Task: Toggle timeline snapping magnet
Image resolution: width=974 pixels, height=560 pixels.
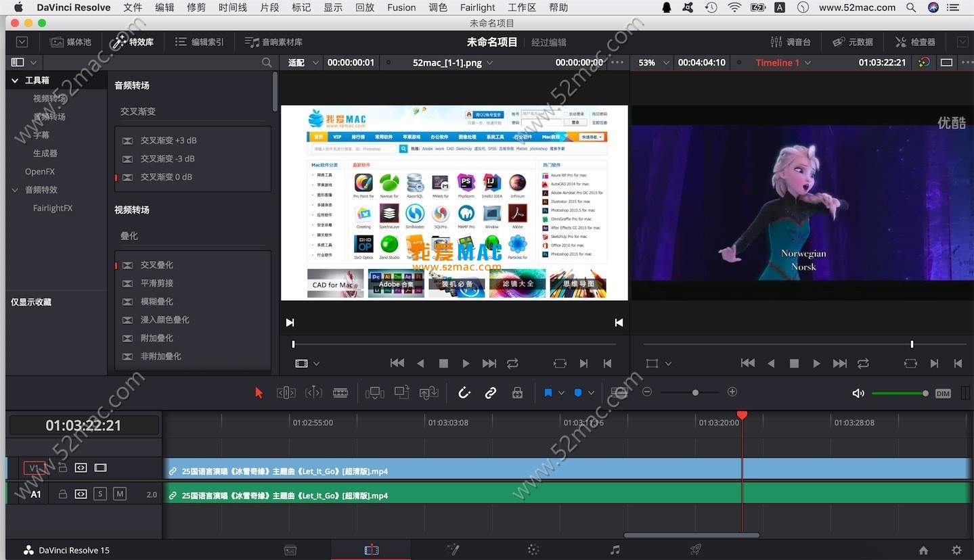Action: [x=464, y=392]
